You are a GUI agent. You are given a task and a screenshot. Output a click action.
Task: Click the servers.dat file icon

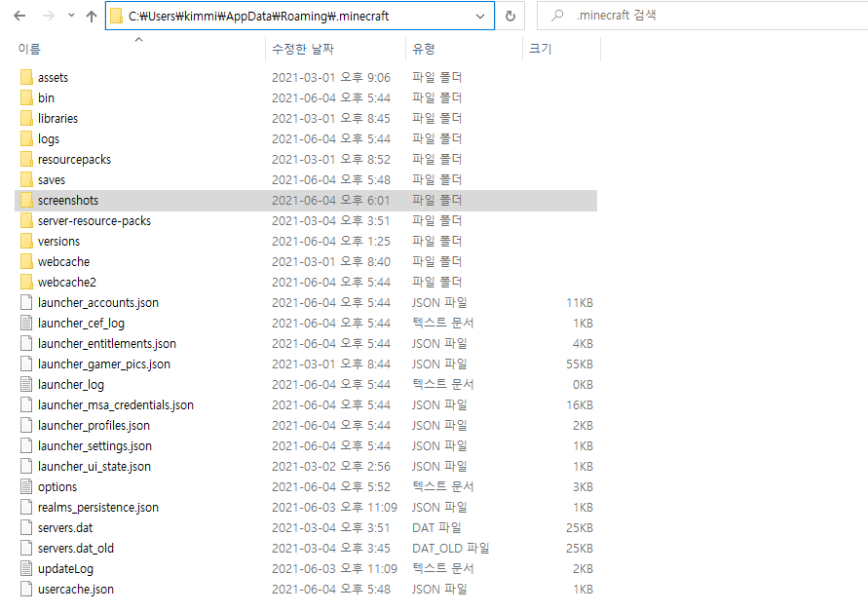point(26,528)
